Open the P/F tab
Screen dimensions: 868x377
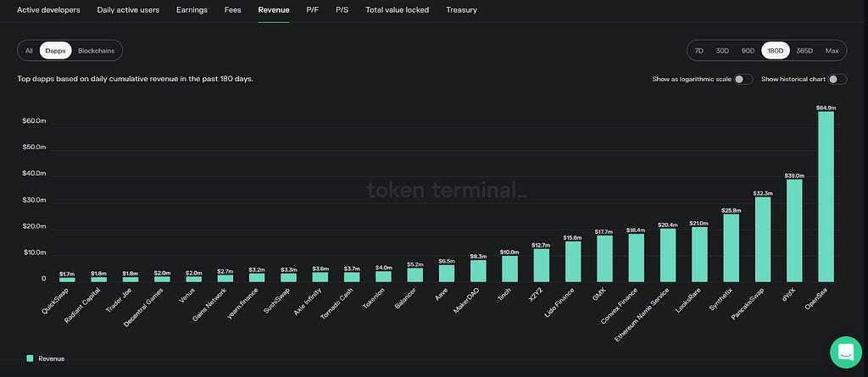pyautogui.click(x=313, y=10)
